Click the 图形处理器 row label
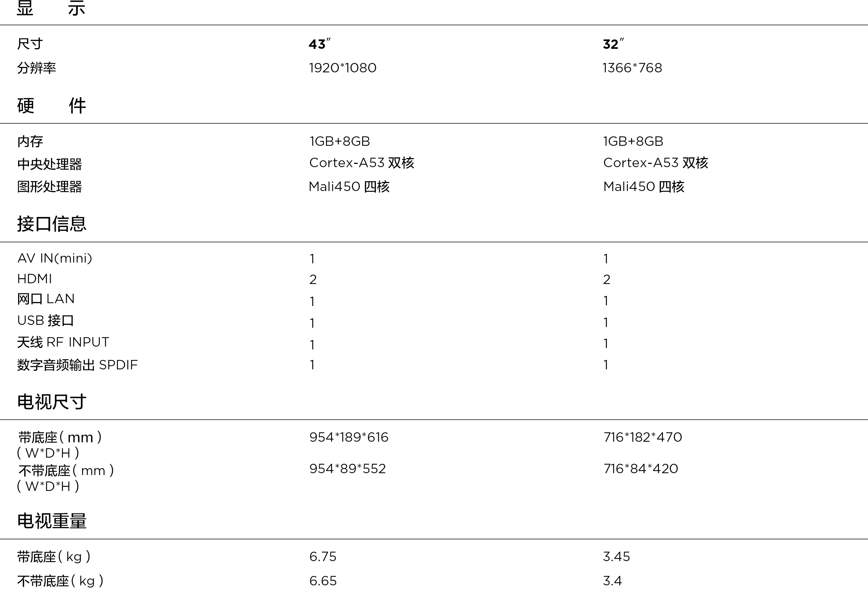The image size is (868, 615). pos(50,187)
